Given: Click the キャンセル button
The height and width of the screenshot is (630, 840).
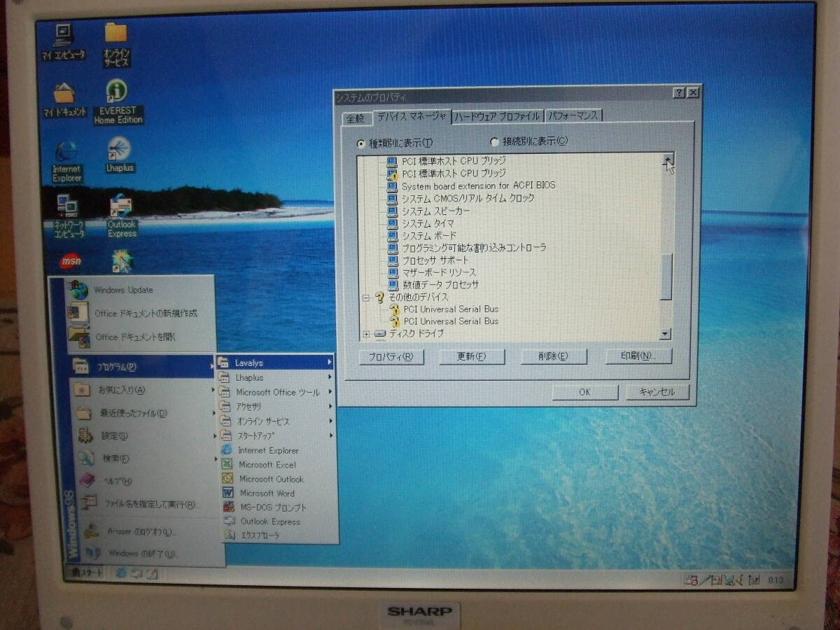Looking at the screenshot, I should pos(657,392).
